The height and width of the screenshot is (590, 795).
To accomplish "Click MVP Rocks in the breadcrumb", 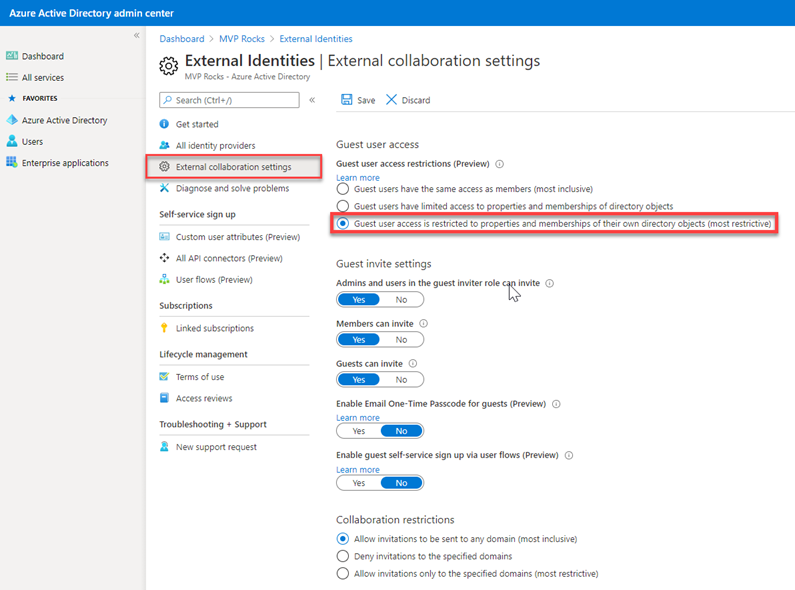I will tap(244, 39).
